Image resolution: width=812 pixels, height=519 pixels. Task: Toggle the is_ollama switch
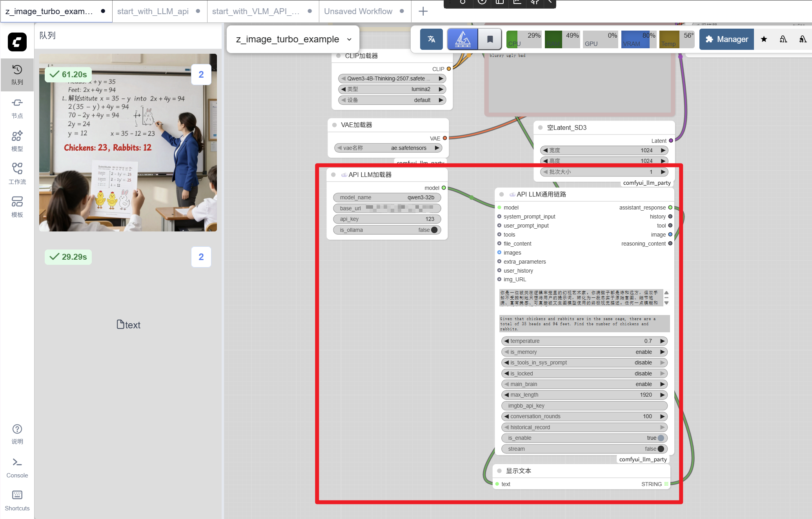pyautogui.click(x=434, y=230)
